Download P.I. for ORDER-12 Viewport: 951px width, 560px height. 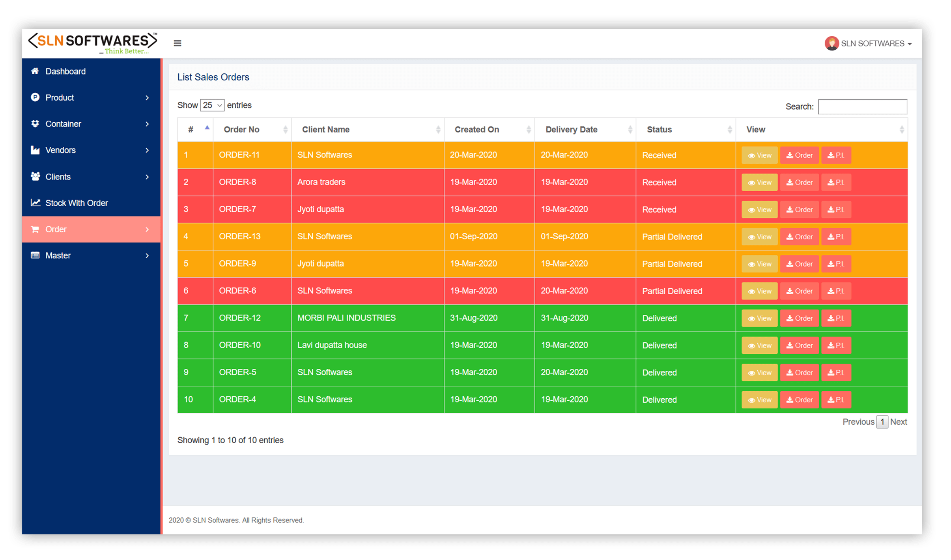[836, 318]
